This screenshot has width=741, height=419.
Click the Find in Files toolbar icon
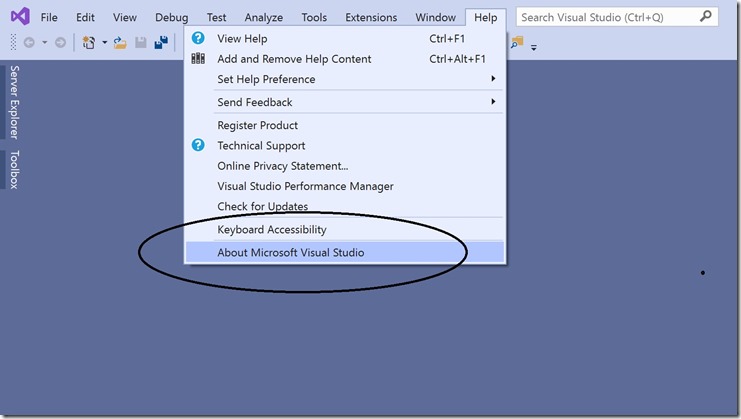(x=517, y=43)
